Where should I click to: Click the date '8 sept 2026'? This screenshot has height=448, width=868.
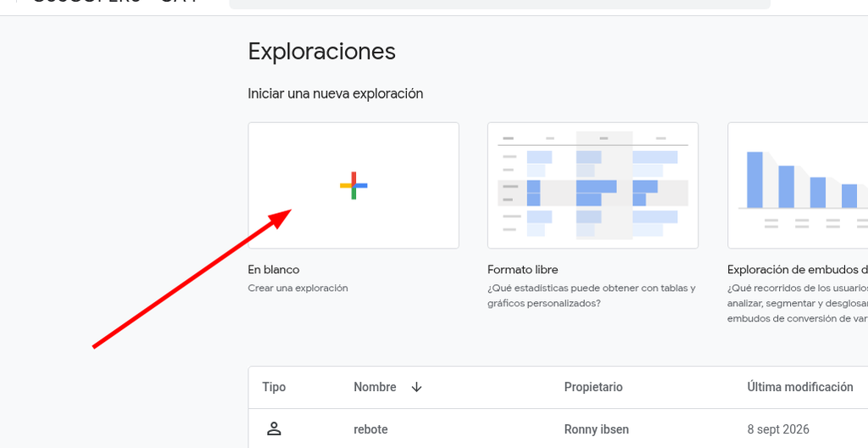(778, 429)
